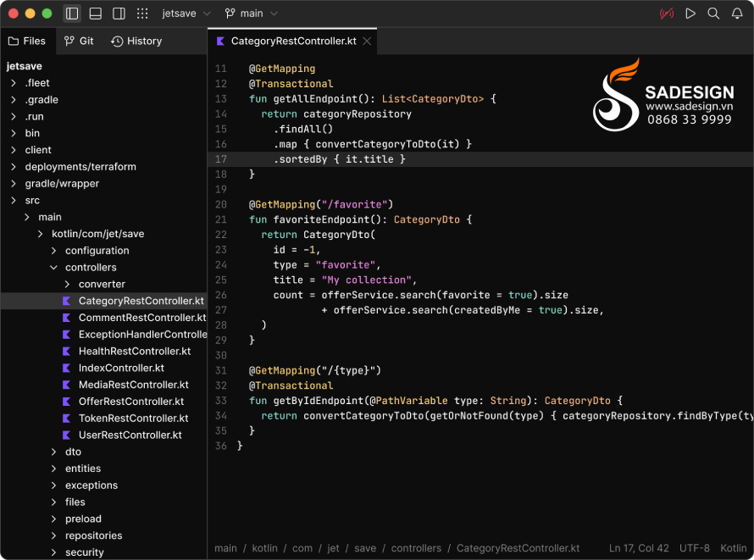Viewport: 754px width, 560px height.
Task: Toggle the left sidebar panel icon
Action: coord(72,14)
